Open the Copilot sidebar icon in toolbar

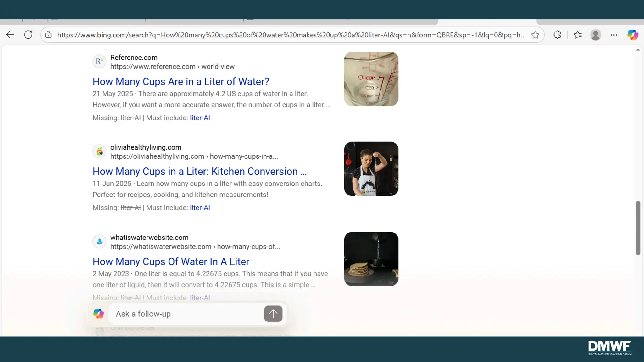(633, 35)
